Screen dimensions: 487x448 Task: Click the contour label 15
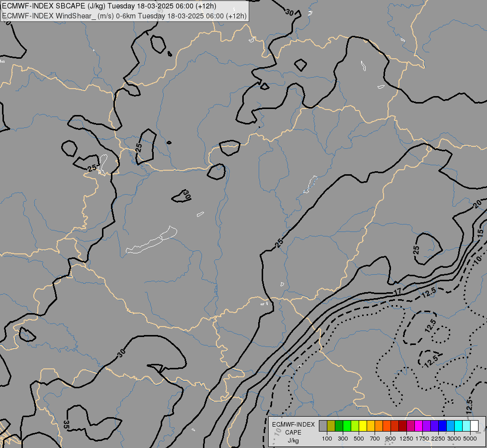[x=481, y=232]
